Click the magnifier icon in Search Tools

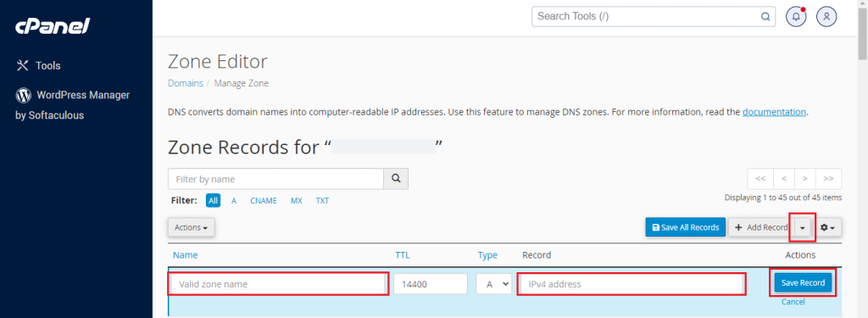(765, 17)
